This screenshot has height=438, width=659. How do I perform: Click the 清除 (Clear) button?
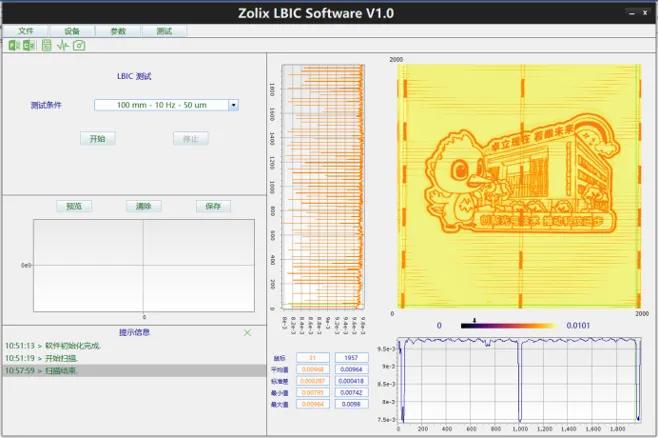click(x=144, y=206)
